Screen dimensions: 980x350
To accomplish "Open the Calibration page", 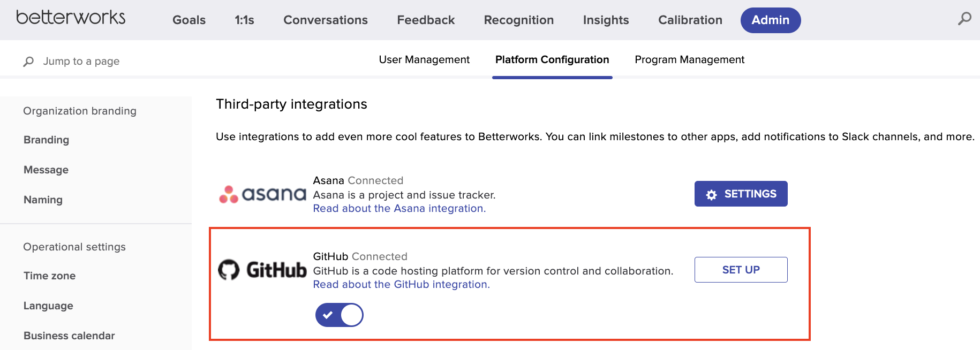I will tap(690, 20).
